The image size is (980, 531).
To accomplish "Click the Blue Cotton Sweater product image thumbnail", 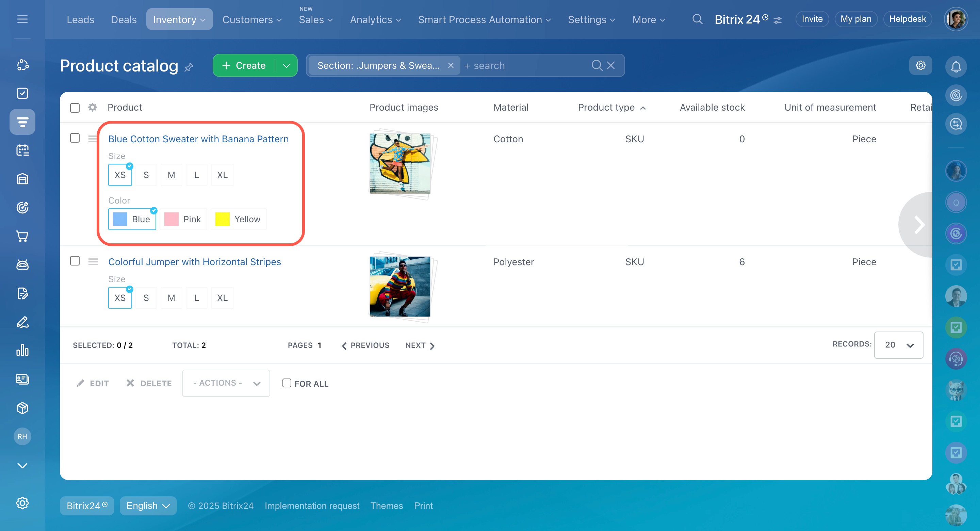I will [x=400, y=163].
